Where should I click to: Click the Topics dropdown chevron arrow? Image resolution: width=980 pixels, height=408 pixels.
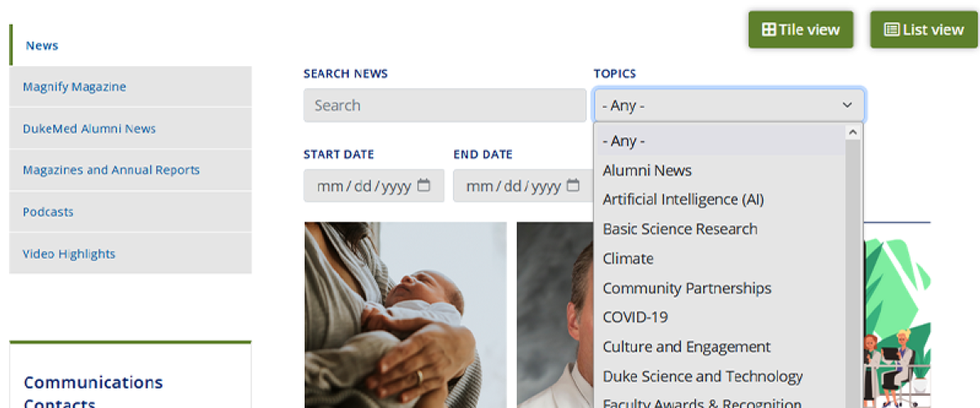click(x=847, y=105)
